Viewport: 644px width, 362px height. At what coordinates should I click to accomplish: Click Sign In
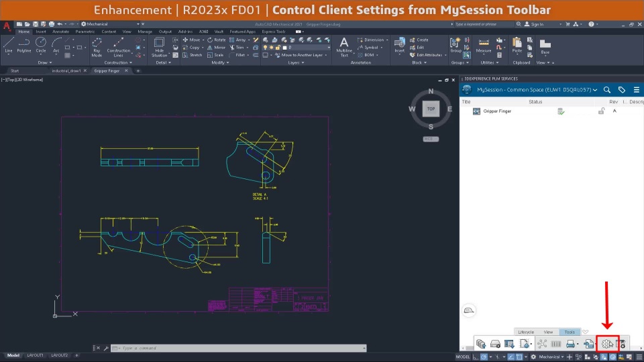(x=534, y=24)
